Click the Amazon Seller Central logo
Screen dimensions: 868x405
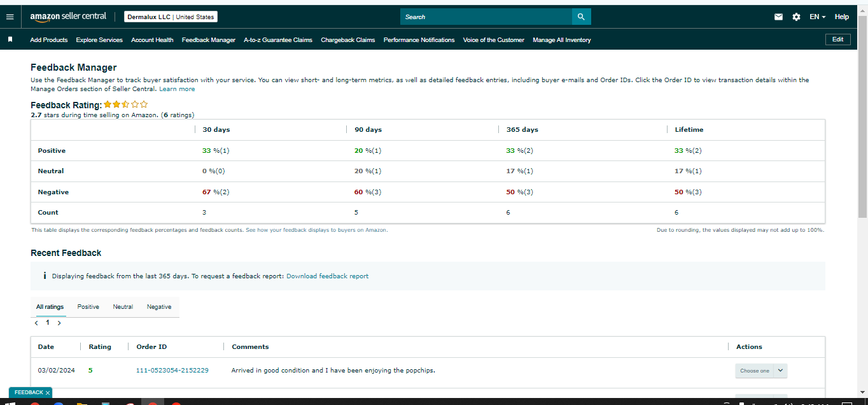[68, 17]
